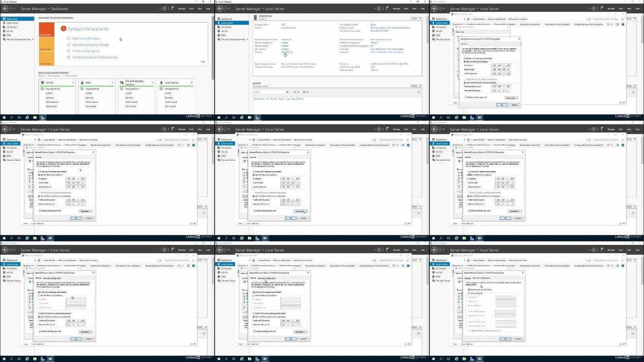Click Events in the AD DS tile
644x362 pixels.
click(49, 93)
